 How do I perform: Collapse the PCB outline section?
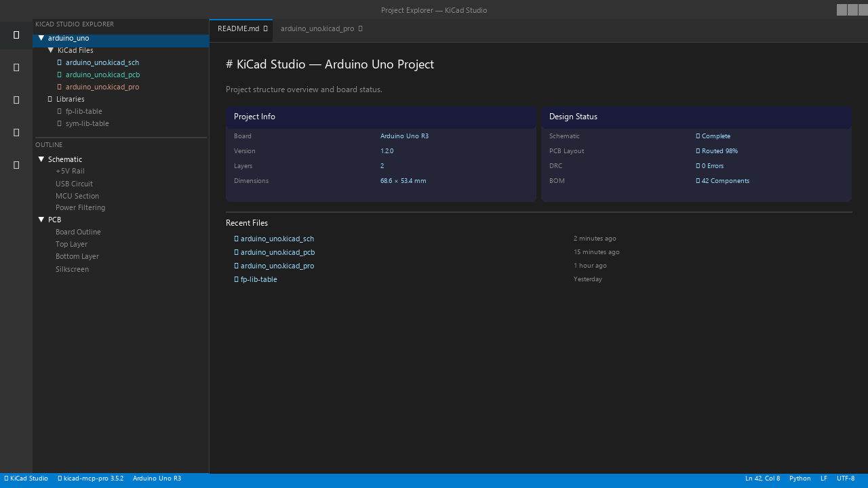pos(41,220)
